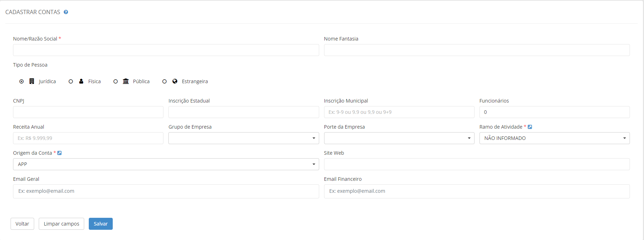
Task: Click into the CNPJ input field
Action: pos(88,112)
